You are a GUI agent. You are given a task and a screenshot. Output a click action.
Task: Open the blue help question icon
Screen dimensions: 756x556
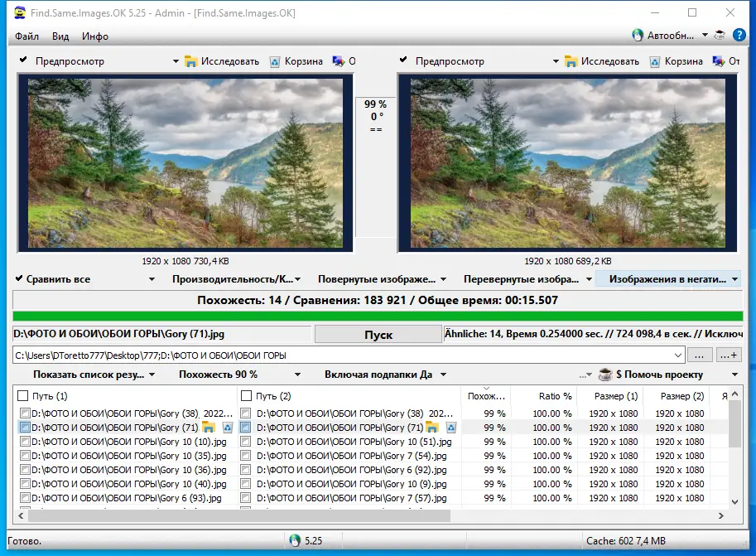(739, 35)
